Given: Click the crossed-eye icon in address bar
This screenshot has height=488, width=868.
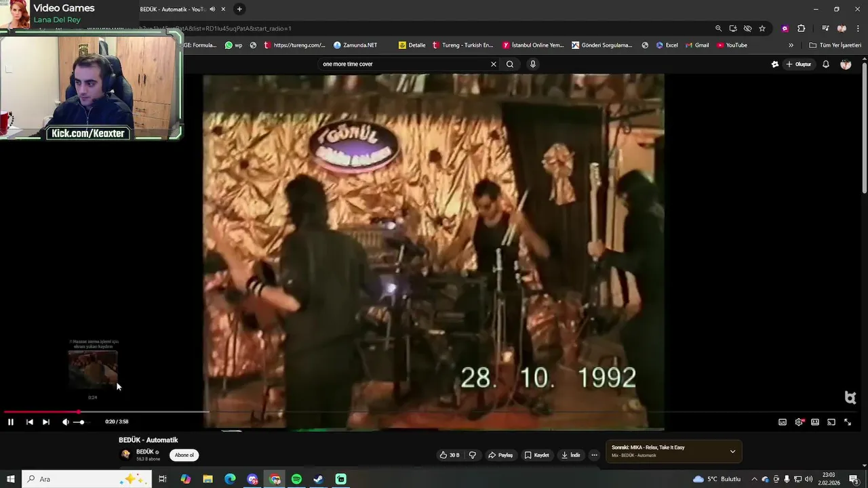Looking at the screenshot, I should pos(747,28).
